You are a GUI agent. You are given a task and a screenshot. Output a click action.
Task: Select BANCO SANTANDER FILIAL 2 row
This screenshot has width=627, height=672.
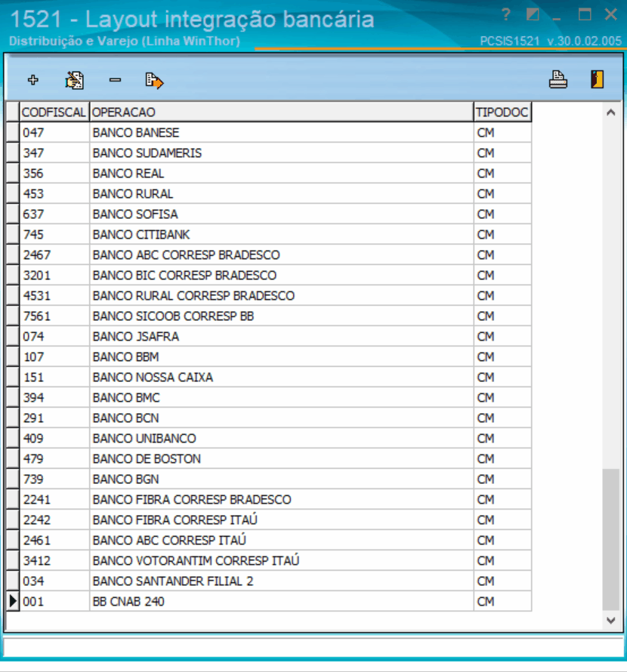(x=269, y=581)
